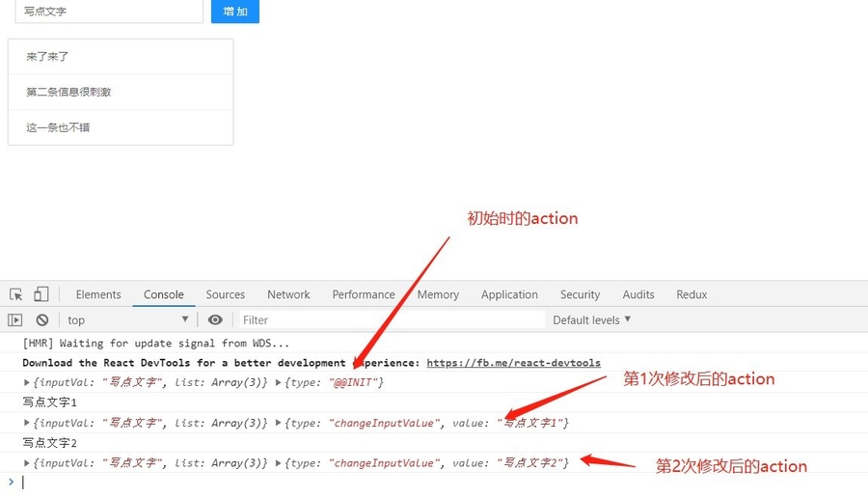This screenshot has height=499, width=868.
Task: Switch to the Elements tab
Action: click(98, 294)
